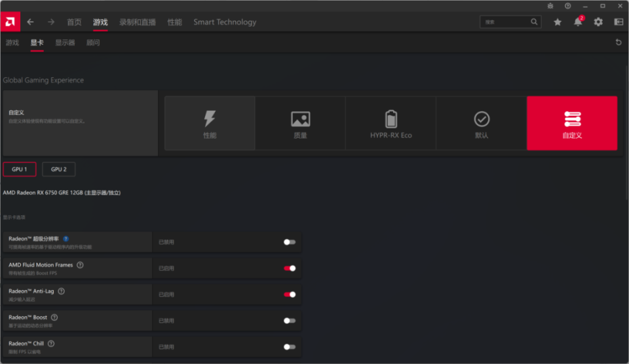Open the 录制和直播 tab
629x364 pixels.
tap(138, 22)
